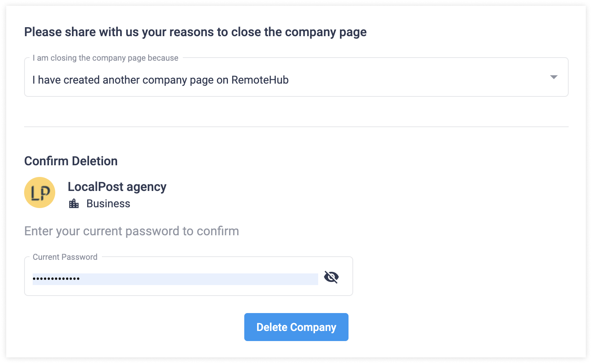The image size is (592, 364).
Task: Click the horizontal divider above Confirm Deletion
Action: point(296,127)
